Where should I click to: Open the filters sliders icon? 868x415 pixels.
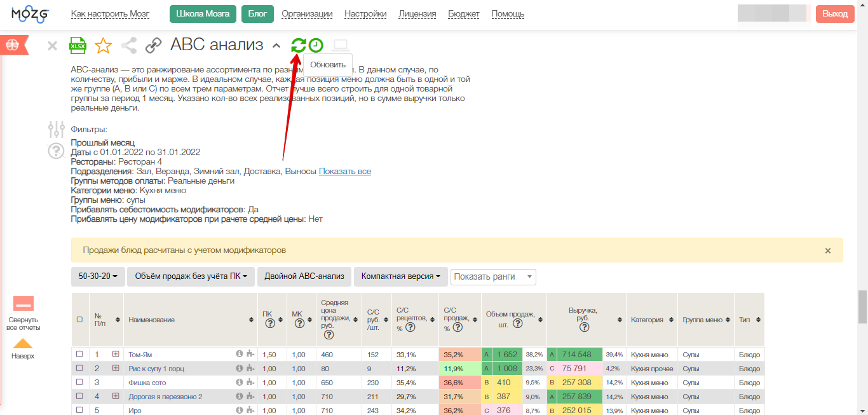[57, 130]
